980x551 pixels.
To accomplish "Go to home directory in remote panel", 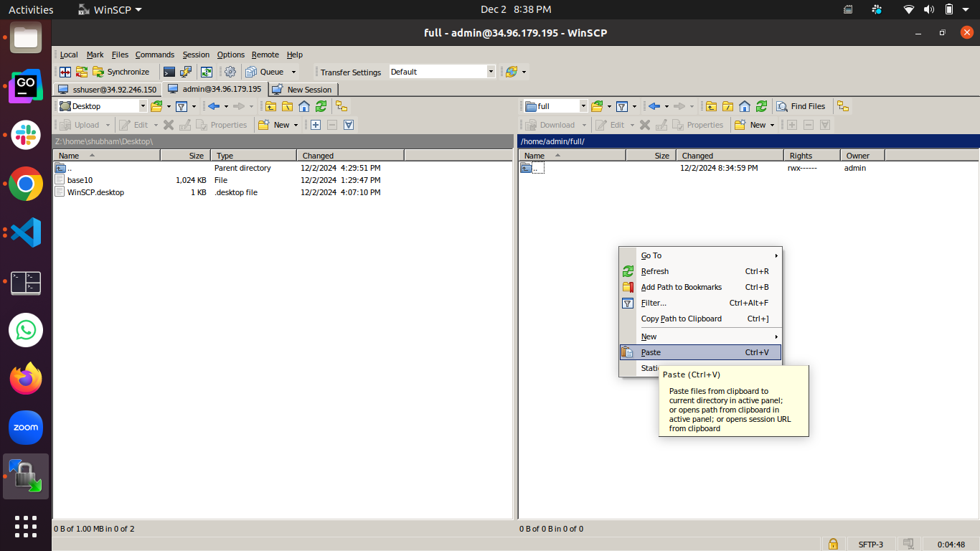I will pos(745,106).
